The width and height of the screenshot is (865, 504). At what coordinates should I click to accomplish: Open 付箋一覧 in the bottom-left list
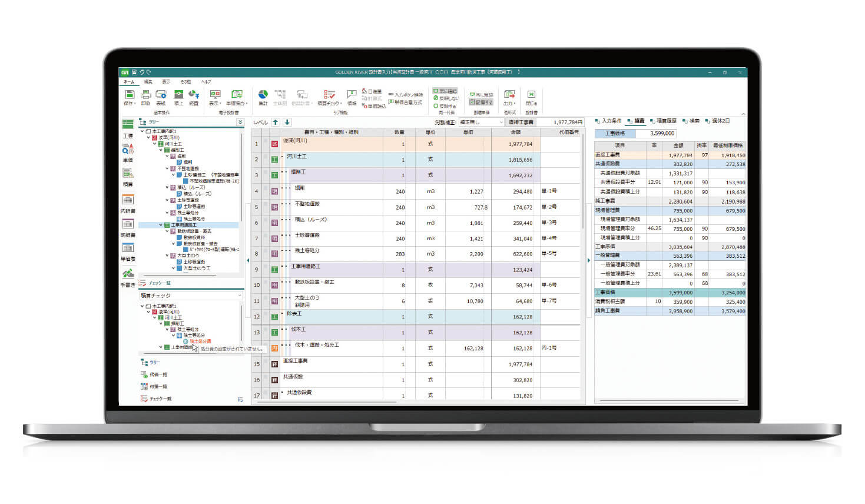pos(154,386)
